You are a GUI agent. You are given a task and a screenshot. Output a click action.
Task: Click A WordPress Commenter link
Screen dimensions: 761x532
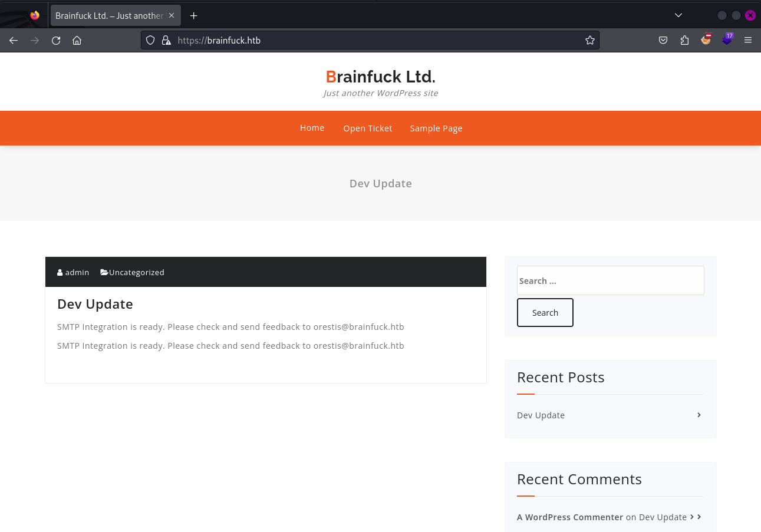[x=570, y=517]
